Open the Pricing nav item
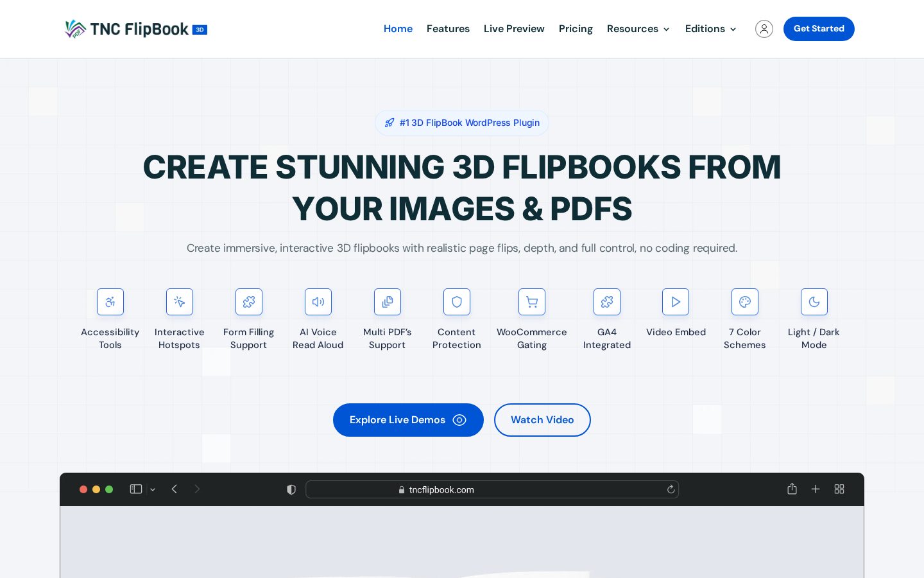The height and width of the screenshot is (578, 924). 576,29
